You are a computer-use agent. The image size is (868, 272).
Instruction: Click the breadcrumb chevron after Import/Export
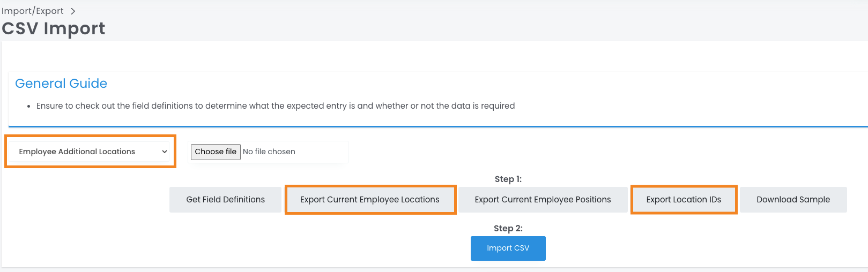click(73, 11)
